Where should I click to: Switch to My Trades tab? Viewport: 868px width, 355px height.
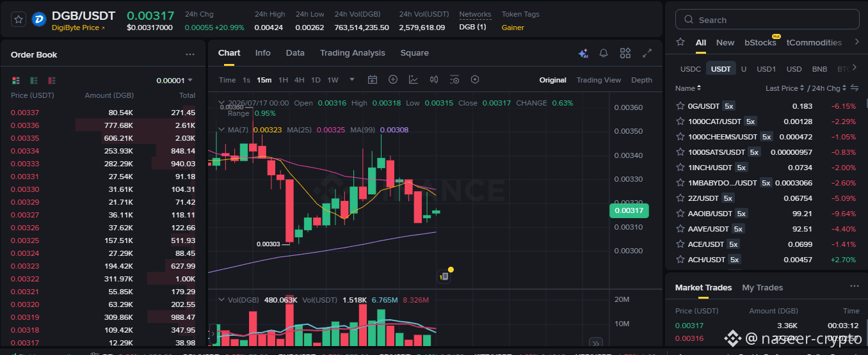[762, 288]
